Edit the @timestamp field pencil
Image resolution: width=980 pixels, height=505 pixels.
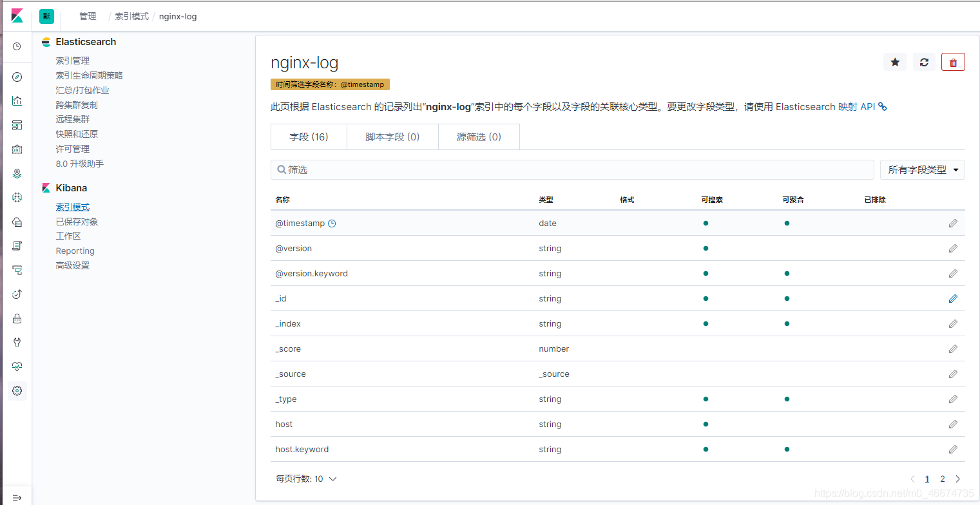click(953, 223)
